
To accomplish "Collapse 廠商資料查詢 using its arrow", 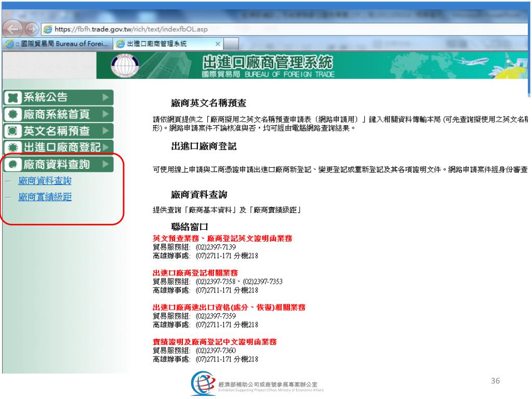I will (x=105, y=164).
